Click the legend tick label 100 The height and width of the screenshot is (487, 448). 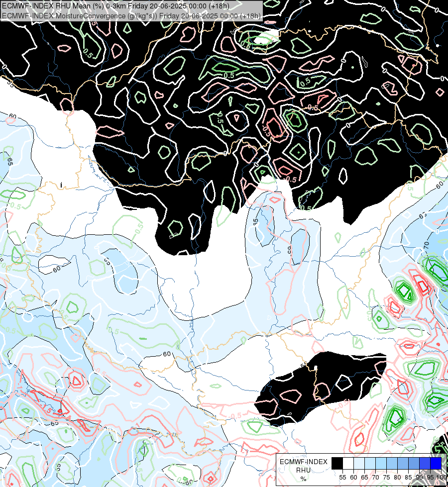pos(441,478)
